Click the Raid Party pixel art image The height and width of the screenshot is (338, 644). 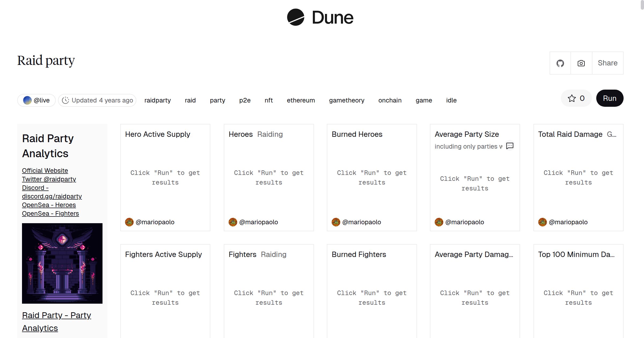point(62,263)
